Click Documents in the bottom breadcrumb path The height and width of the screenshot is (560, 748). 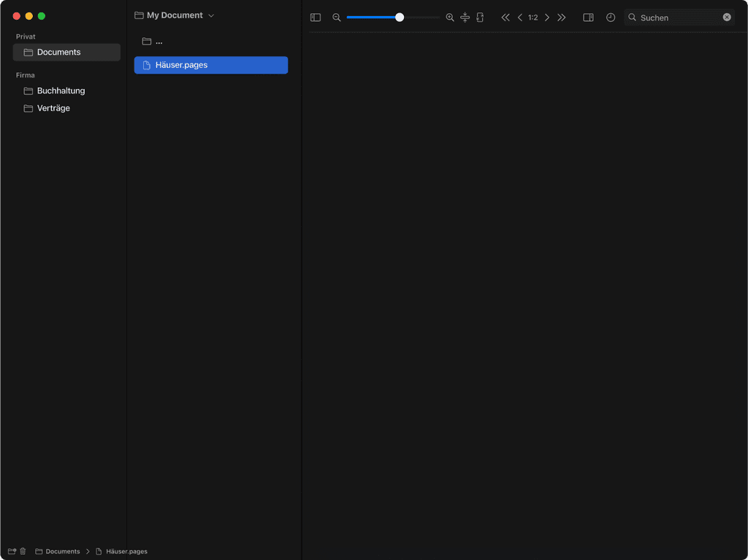pos(62,551)
